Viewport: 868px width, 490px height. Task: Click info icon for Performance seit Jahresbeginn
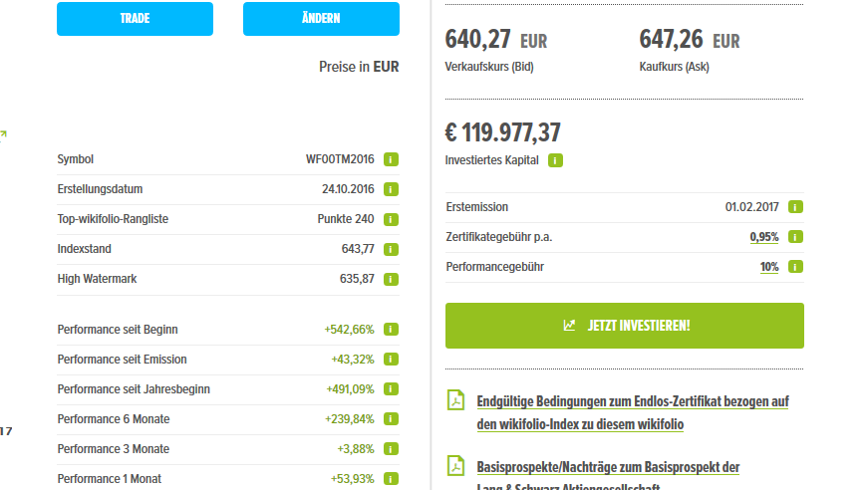click(x=392, y=389)
